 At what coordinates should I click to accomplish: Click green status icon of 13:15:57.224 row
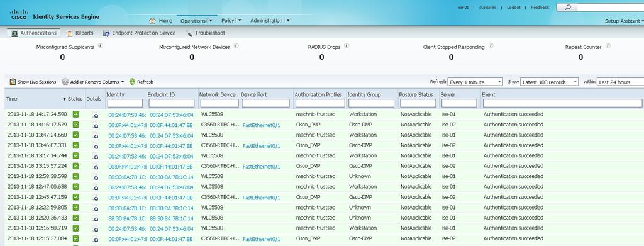[x=75, y=166]
